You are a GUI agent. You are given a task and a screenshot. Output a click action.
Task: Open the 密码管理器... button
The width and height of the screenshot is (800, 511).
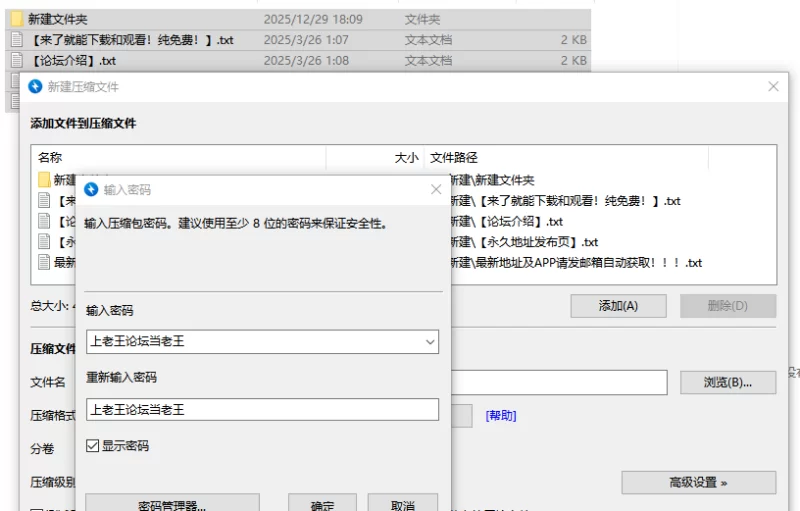pos(172,504)
